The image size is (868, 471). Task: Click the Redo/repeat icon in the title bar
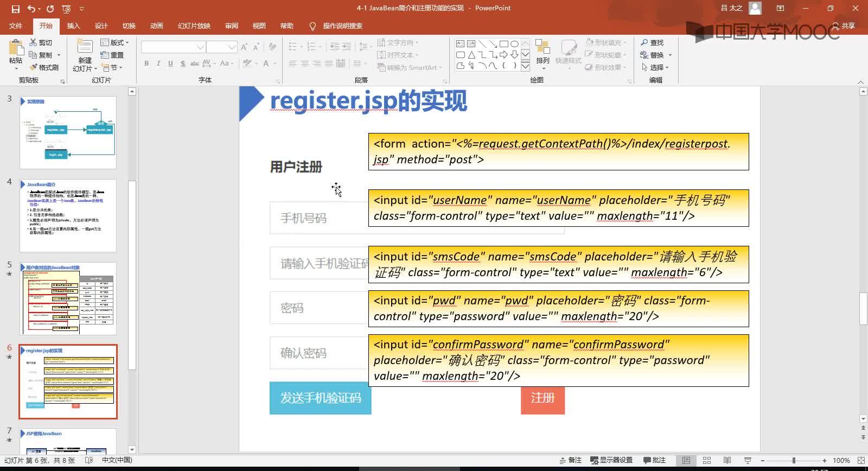[50, 9]
